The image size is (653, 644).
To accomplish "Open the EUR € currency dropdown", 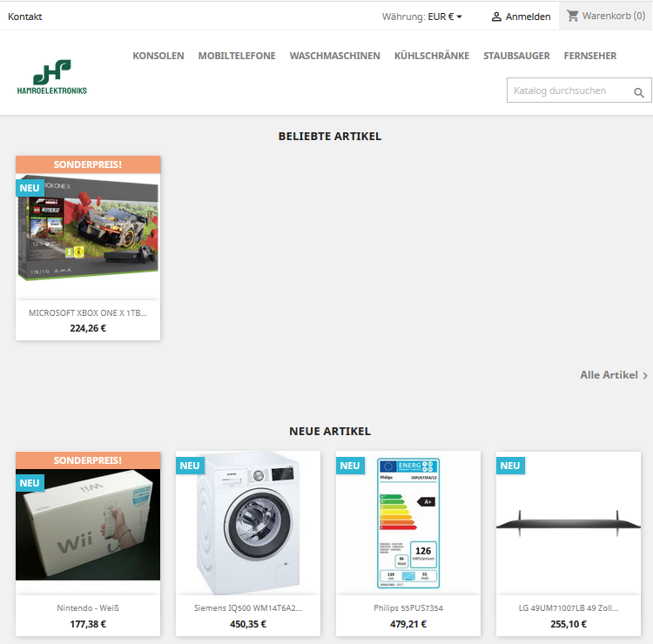I will [445, 17].
